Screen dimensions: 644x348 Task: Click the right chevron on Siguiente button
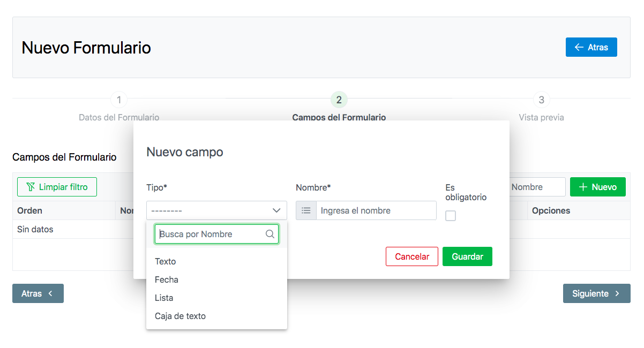pos(617,293)
